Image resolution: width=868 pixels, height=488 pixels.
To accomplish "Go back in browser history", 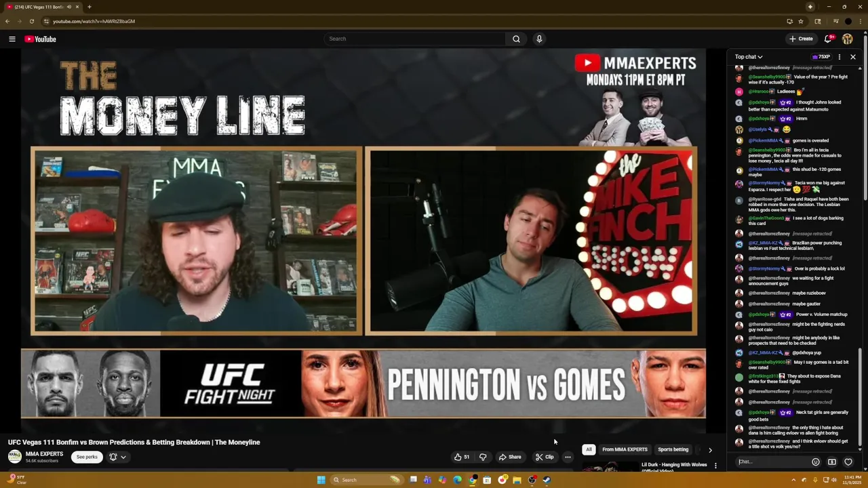I will point(7,21).
